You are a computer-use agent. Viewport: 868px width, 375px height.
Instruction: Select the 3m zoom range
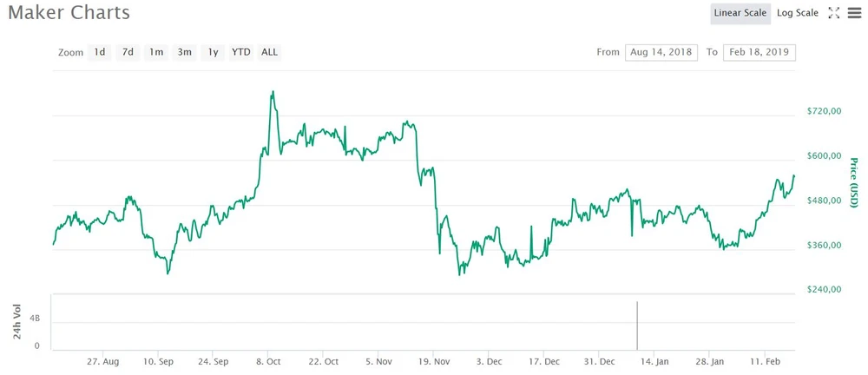pos(185,52)
